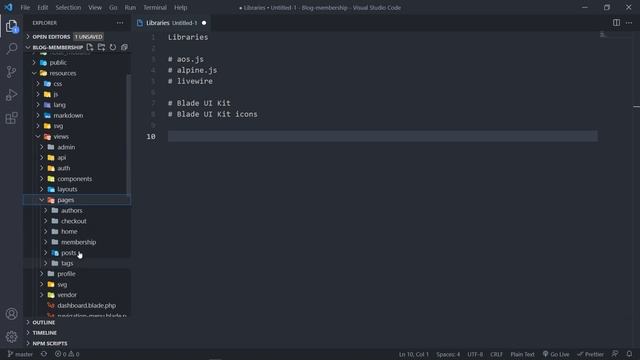Viewport: 640px width, 360px height.
Task: Expand the vendor folder
Action: coord(67,295)
